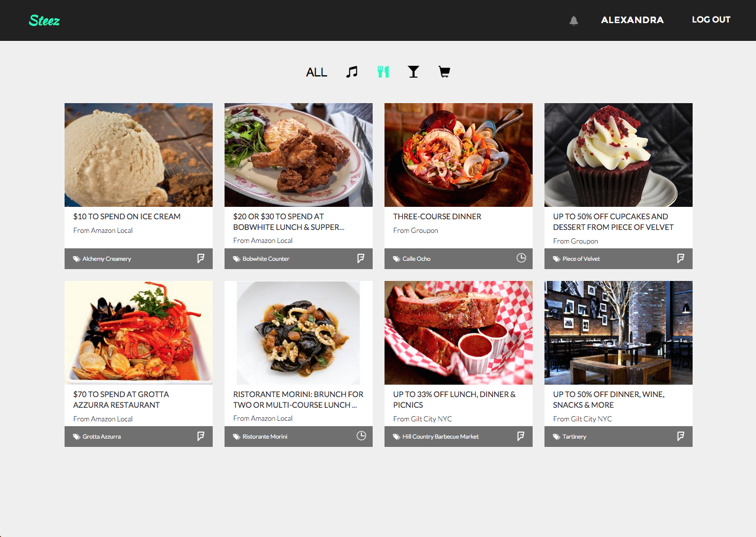Click Foursquare icon on Grotta Azzurra card
756x537 pixels.
[201, 436]
